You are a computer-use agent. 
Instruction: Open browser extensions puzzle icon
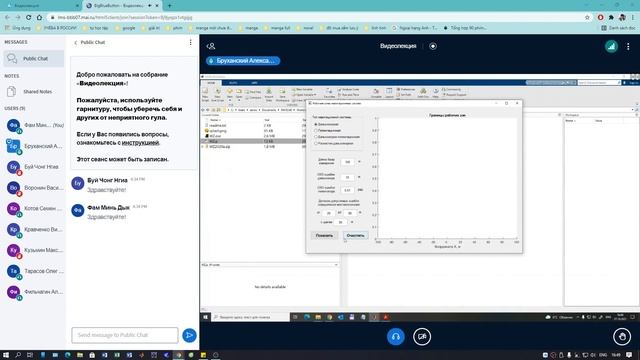[611, 18]
